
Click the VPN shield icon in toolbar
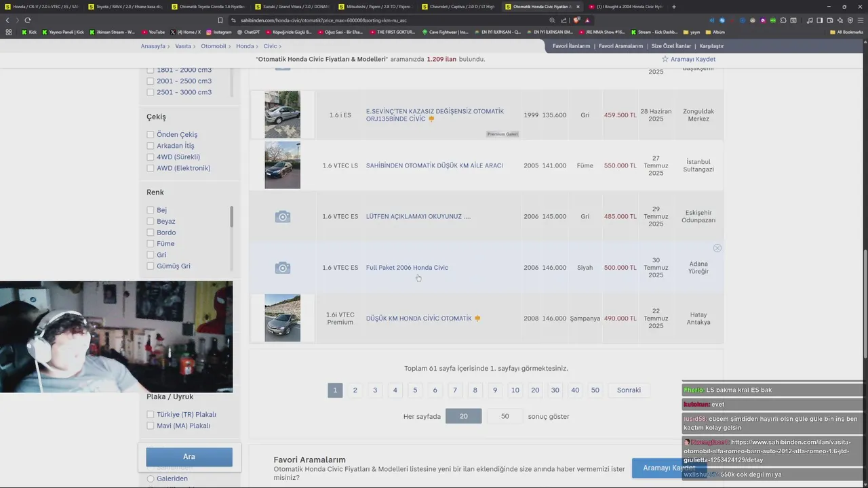(x=850, y=20)
